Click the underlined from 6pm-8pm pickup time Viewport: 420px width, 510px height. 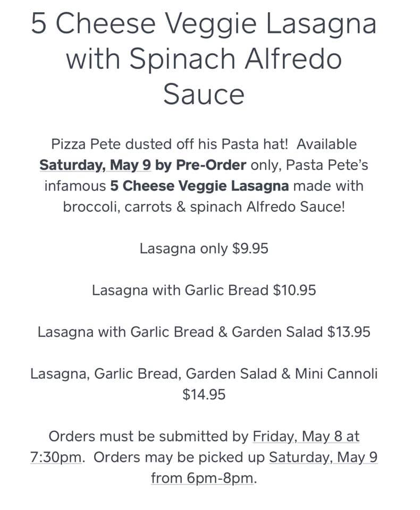(x=203, y=478)
